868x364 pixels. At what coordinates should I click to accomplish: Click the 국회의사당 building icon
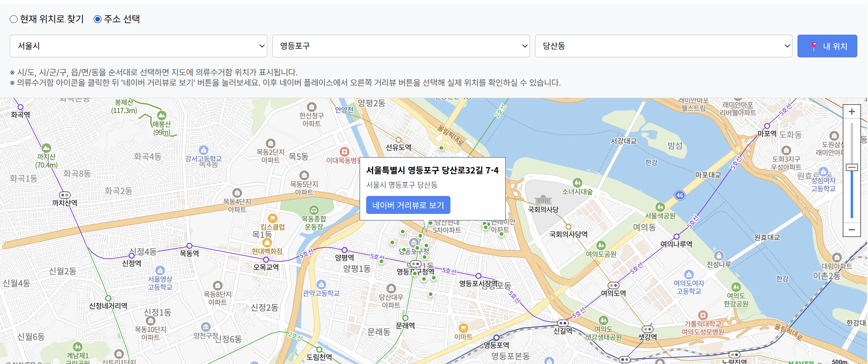[543, 199]
